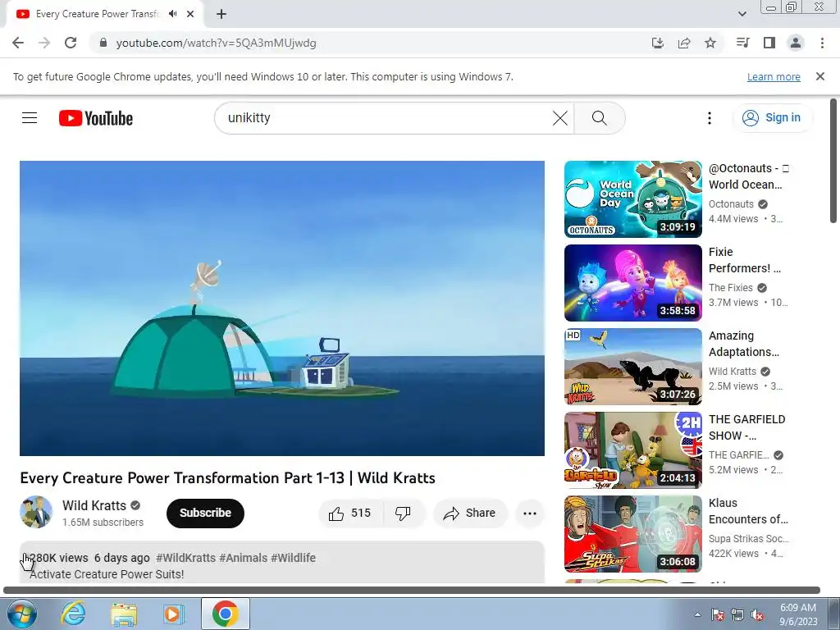
Task: Open the Wild Kratts channel name link
Action: pos(94,505)
